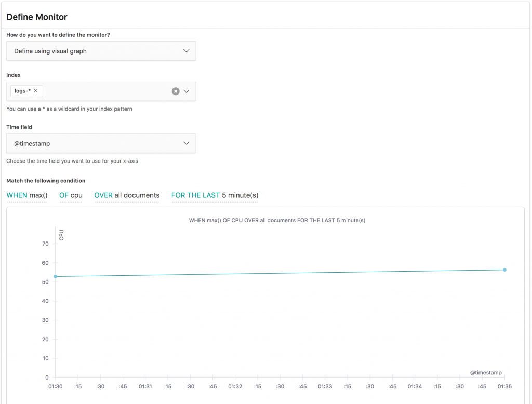Click the Index input field to add another pattern
The width and height of the screenshot is (532, 404).
[x=104, y=91]
